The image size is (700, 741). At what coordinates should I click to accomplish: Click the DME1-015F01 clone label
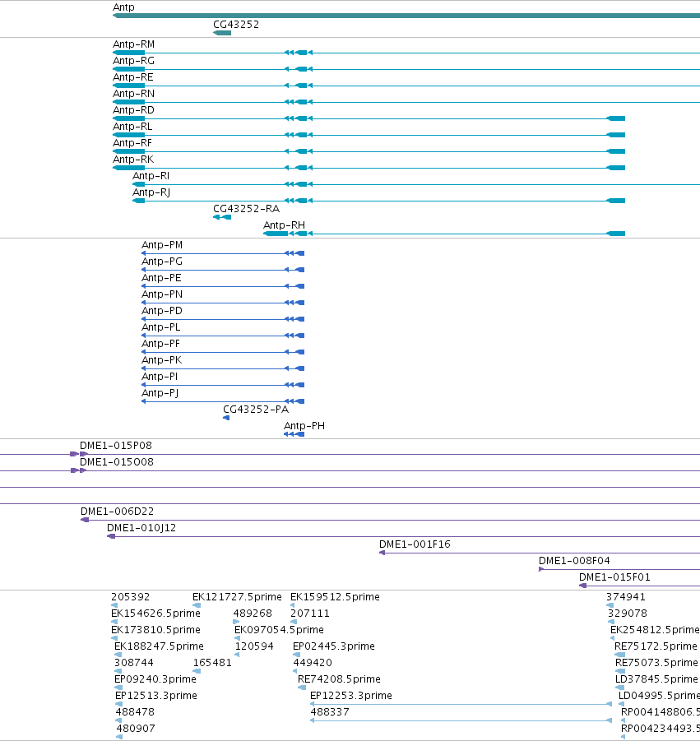[615, 577]
